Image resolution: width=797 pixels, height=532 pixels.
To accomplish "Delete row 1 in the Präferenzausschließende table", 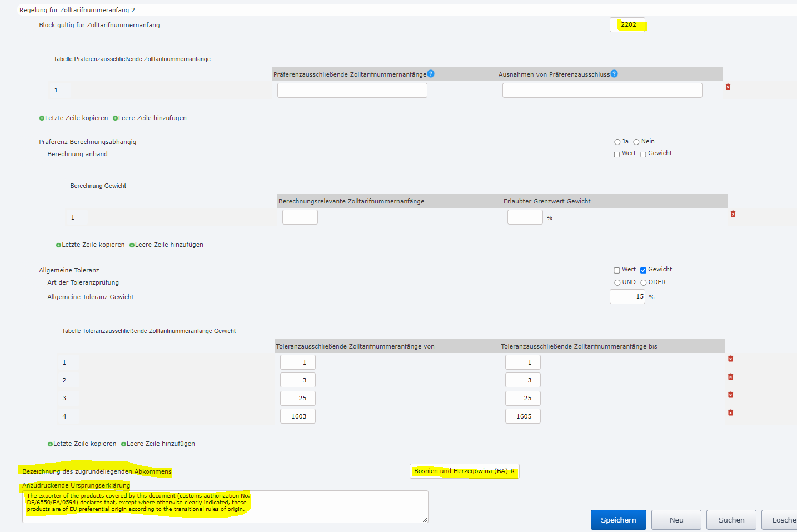I will point(728,87).
